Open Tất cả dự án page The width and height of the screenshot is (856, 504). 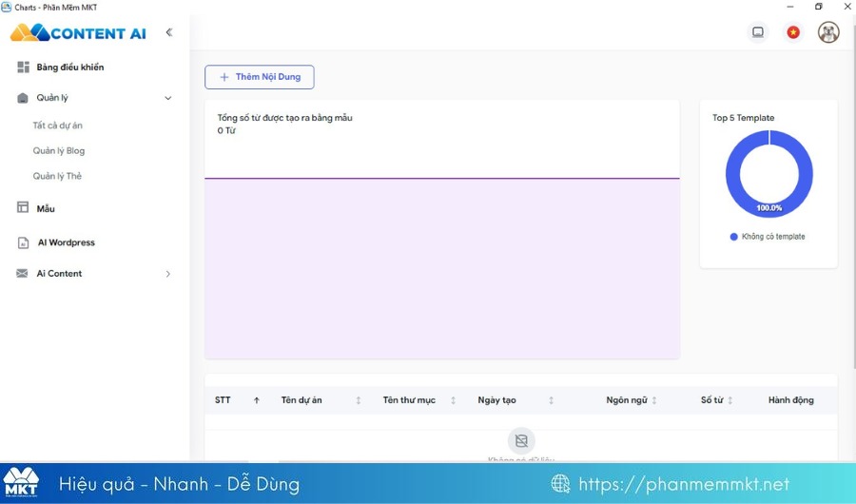point(57,125)
